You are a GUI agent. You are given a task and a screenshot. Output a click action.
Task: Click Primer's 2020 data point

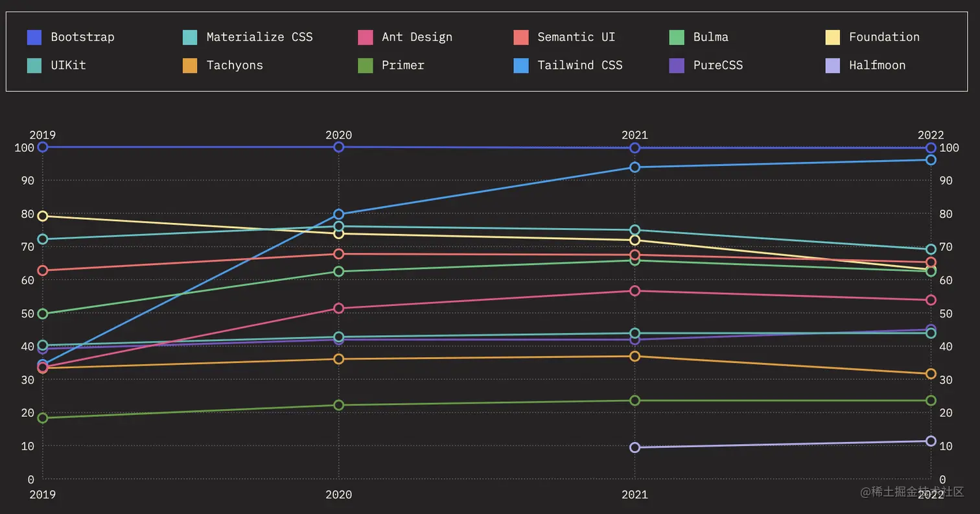click(x=338, y=405)
